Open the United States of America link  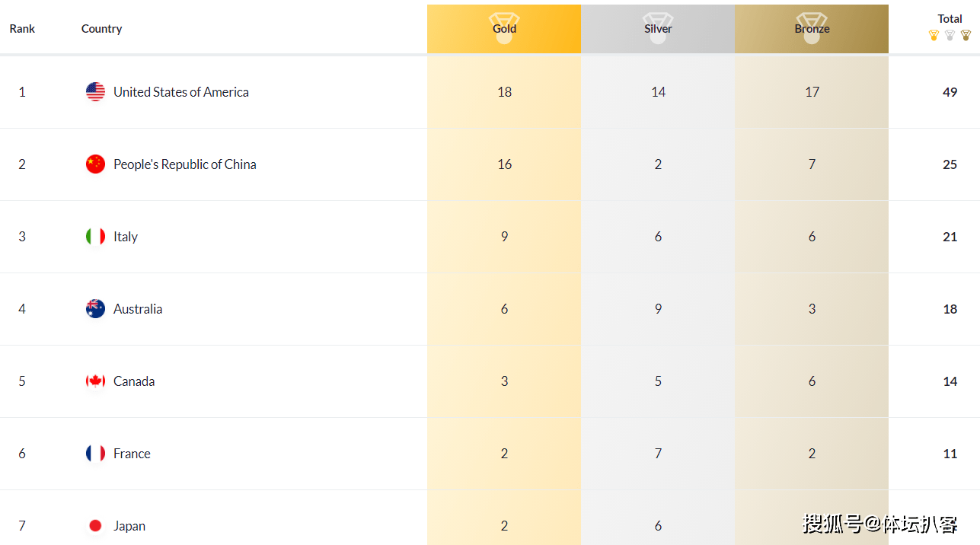tap(181, 92)
